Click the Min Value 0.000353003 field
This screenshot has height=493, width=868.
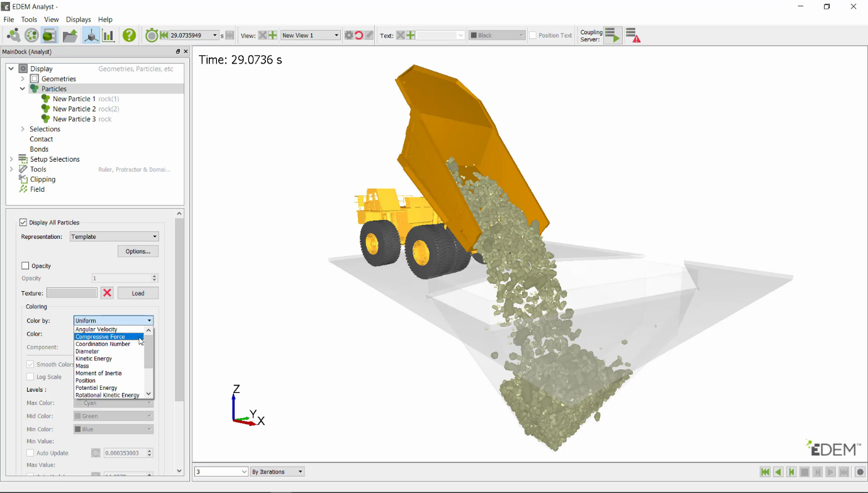coord(125,453)
